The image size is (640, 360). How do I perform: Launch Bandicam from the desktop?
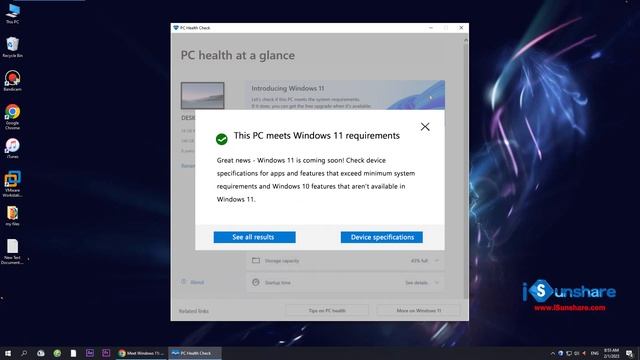point(12,80)
